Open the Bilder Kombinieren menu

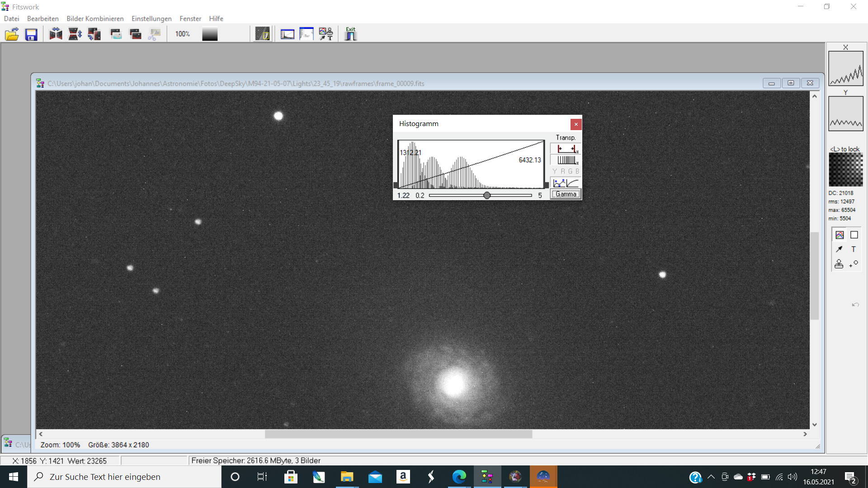pyautogui.click(x=95, y=19)
